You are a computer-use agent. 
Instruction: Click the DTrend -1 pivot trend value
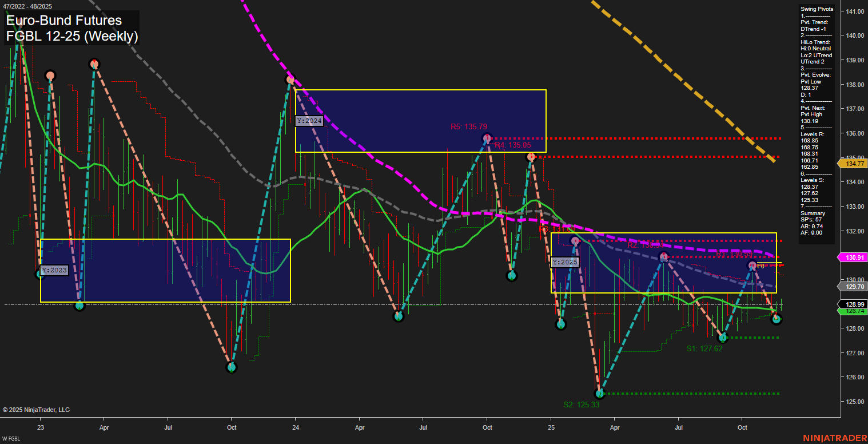click(x=814, y=29)
